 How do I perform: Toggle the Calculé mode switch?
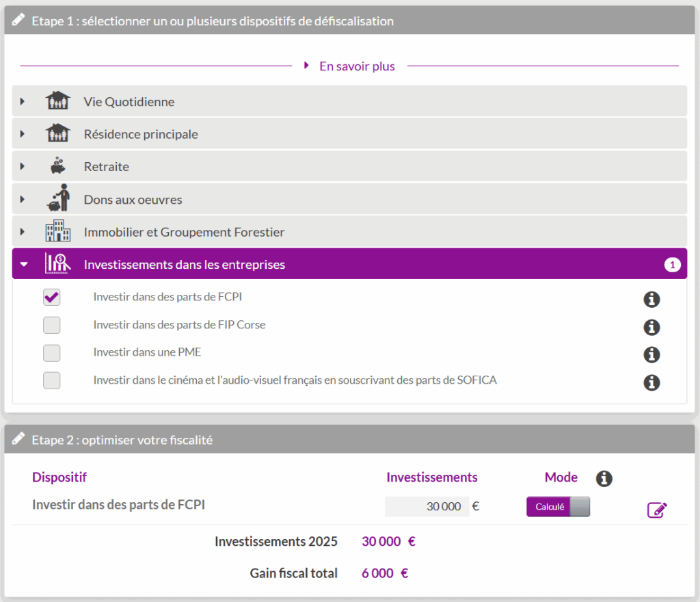558,507
